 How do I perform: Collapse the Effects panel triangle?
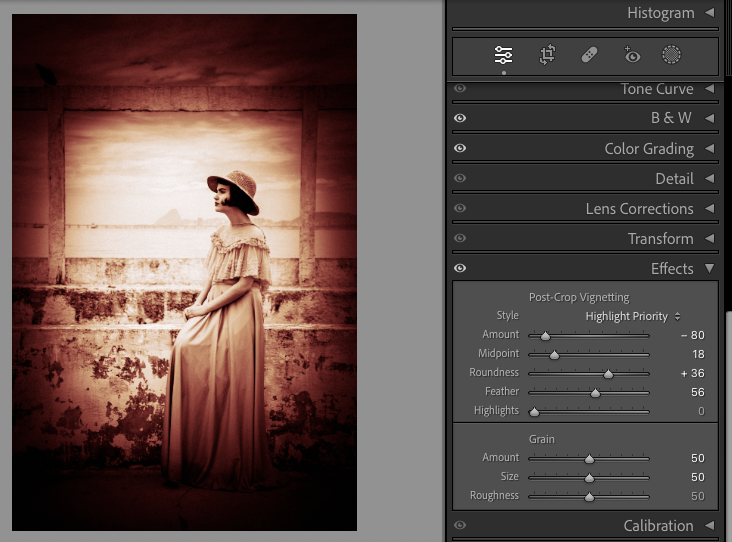709,268
